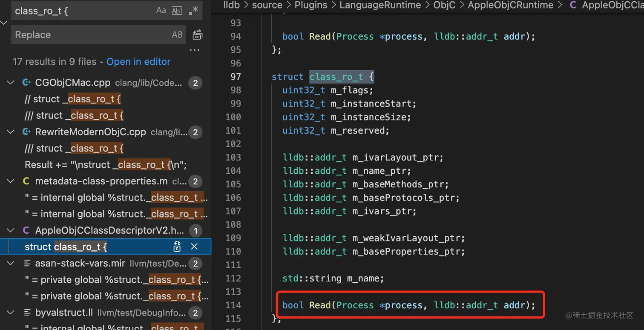Open second '= private global %struct._class_ro_t' result
This screenshot has height=330, width=644.
[117, 296]
